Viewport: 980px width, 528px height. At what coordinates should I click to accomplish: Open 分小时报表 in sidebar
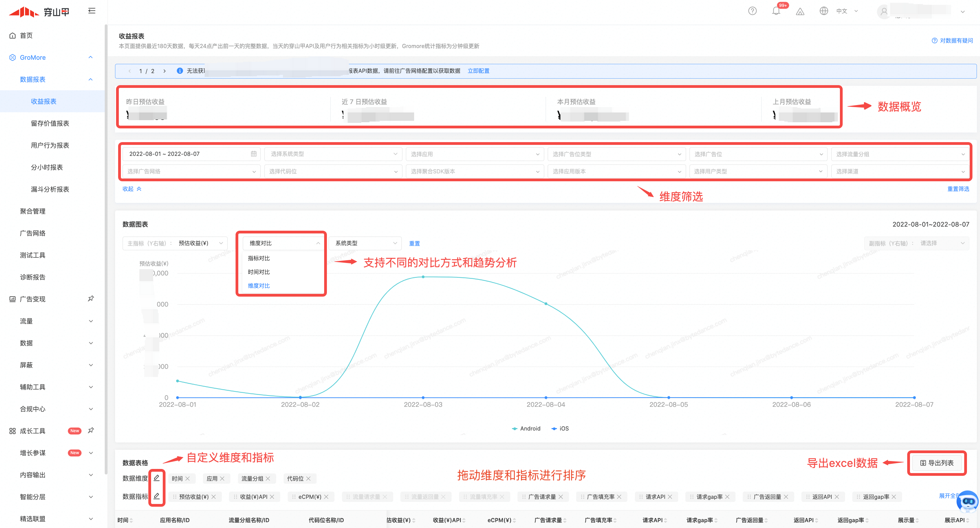pyautogui.click(x=46, y=167)
